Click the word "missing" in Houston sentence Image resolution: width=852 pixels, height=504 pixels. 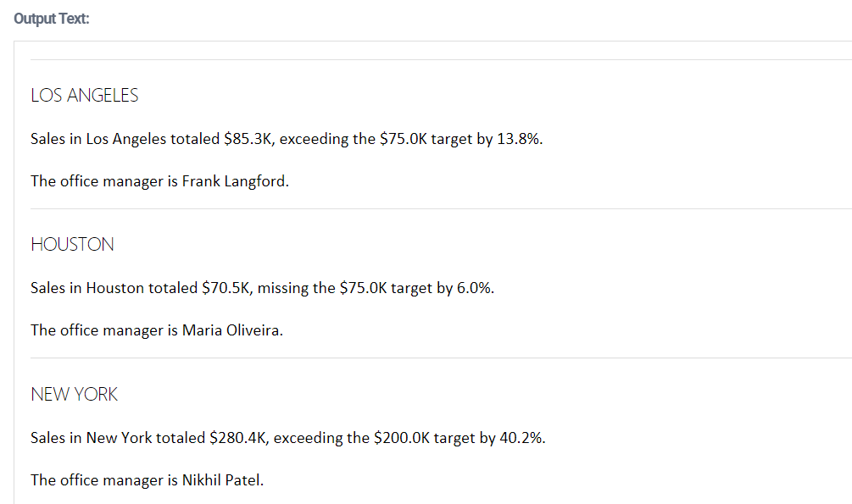(283, 288)
